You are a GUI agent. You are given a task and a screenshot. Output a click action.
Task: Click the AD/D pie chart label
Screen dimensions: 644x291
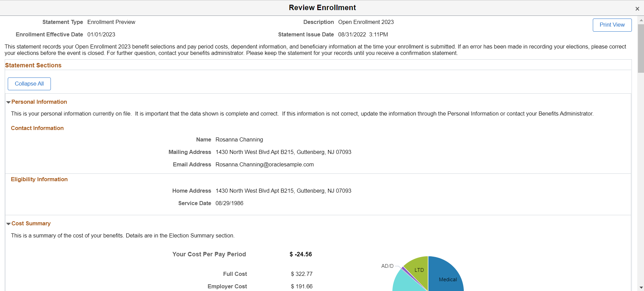coord(387,266)
